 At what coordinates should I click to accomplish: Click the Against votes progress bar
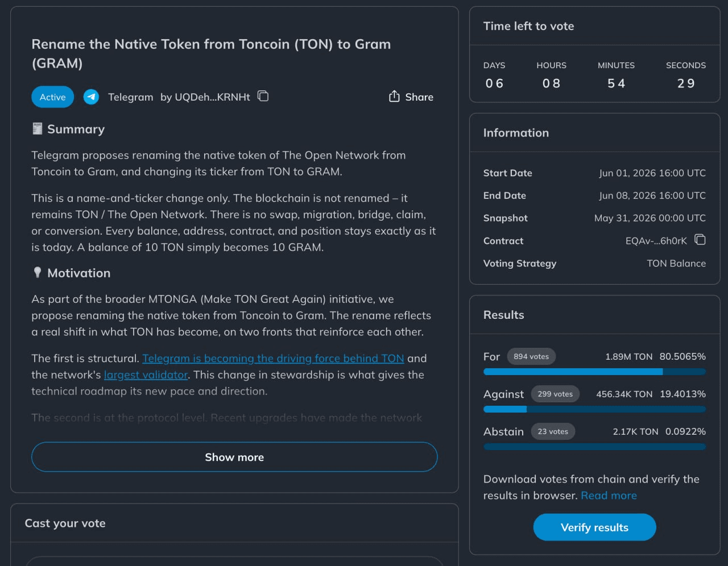(x=594, y=409)
